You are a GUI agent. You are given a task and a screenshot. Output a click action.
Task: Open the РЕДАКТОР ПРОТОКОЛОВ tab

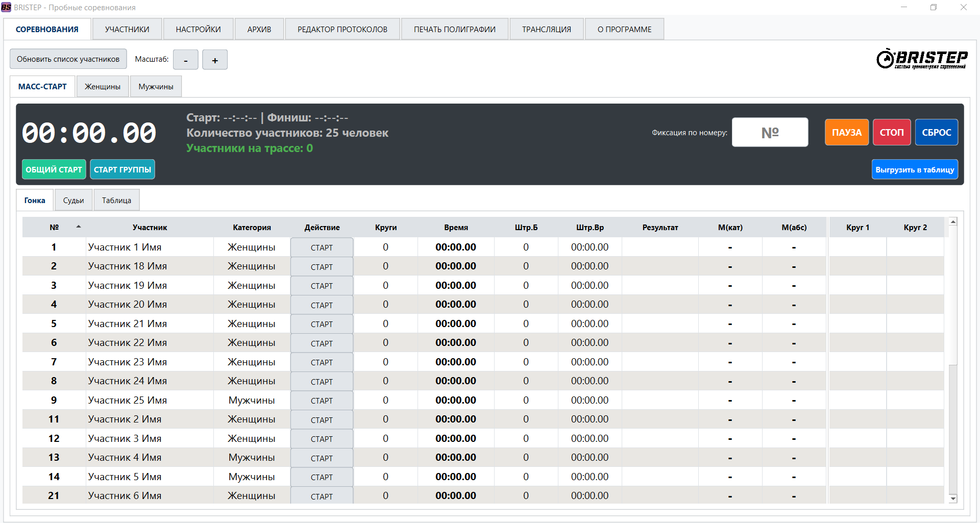click(342, 29)
